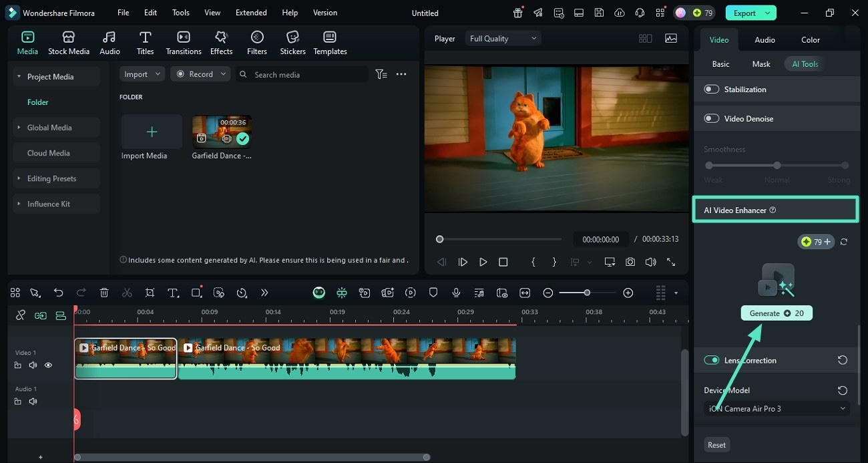Toggle the Stabilization switch
The height and width of the screenshot is (463, 868).
pyautogui.click(x=712, y=89)
